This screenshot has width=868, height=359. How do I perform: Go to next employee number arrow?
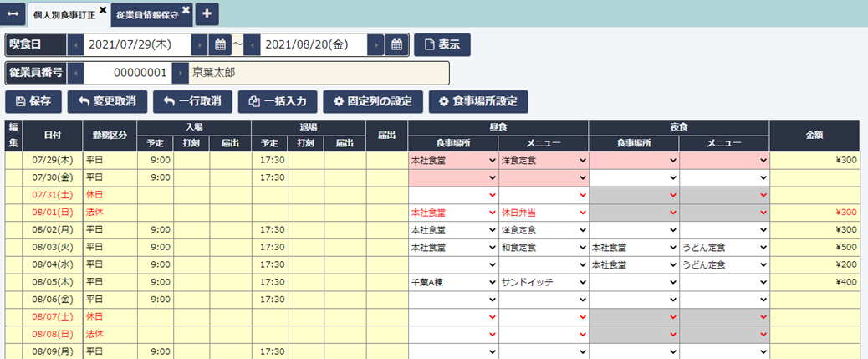[180, 73]
